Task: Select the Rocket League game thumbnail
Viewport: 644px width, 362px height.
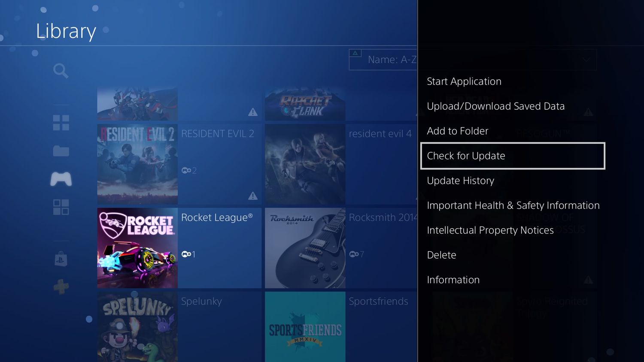Action: coord(137,248)
